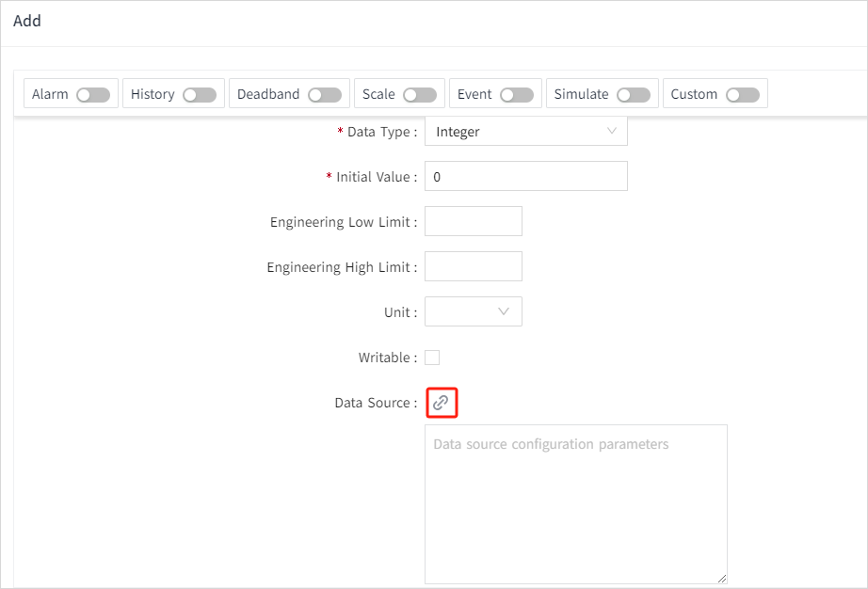868x589 pixels.
Task: Click the Initial Value input field
Action: click(x=525, y=177)
